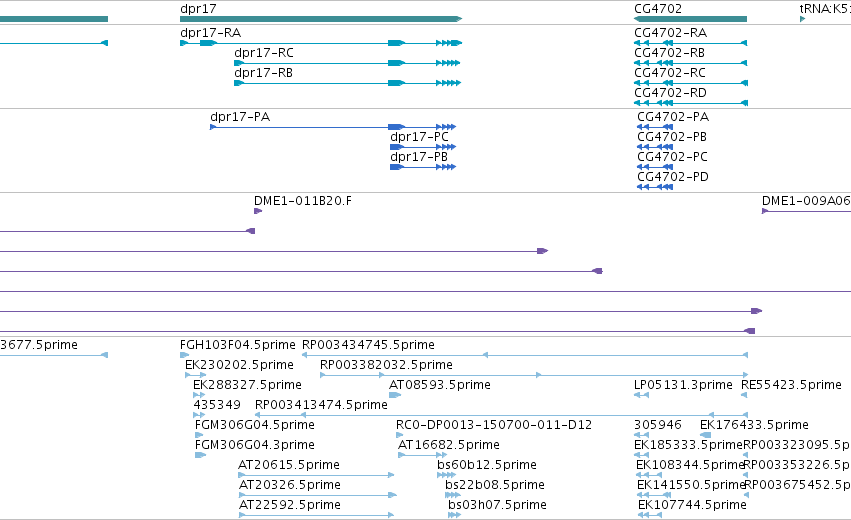Click the AT16682.5prime arrow glyph

coord(423,455)
